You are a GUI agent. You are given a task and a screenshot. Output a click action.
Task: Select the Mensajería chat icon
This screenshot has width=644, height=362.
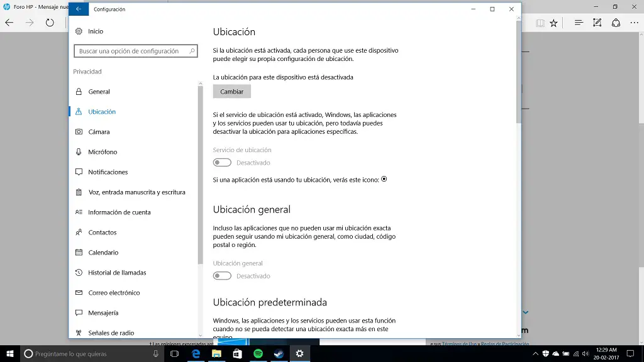click(x=79, y=313)
